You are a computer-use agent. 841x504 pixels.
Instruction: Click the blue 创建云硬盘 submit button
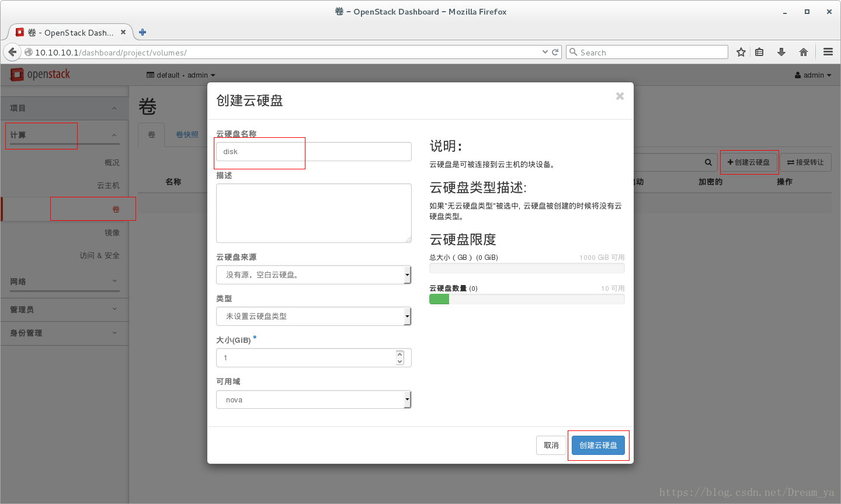click(598, 445)
